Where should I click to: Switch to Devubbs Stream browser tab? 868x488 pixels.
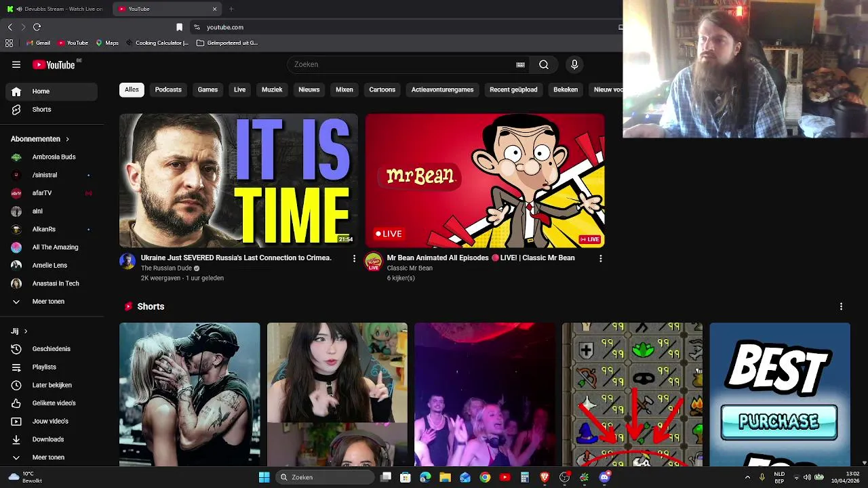pyautogui.click(x=54, y=9)
